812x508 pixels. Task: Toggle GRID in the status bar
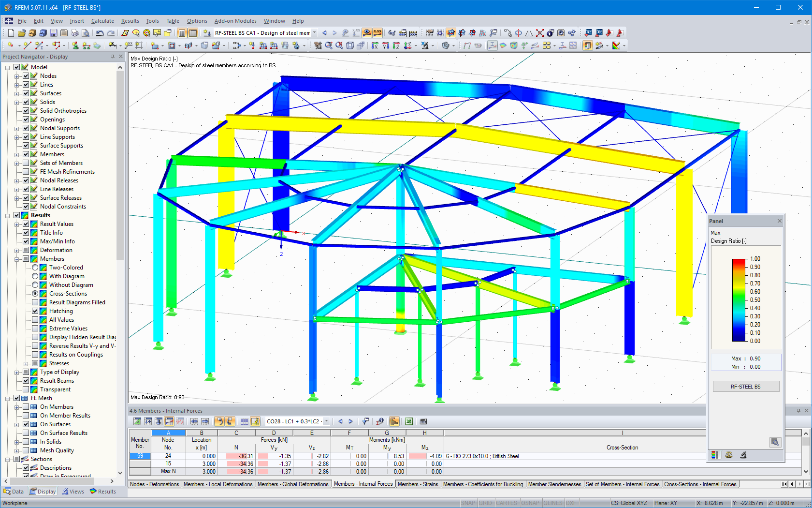click(485, 503)
